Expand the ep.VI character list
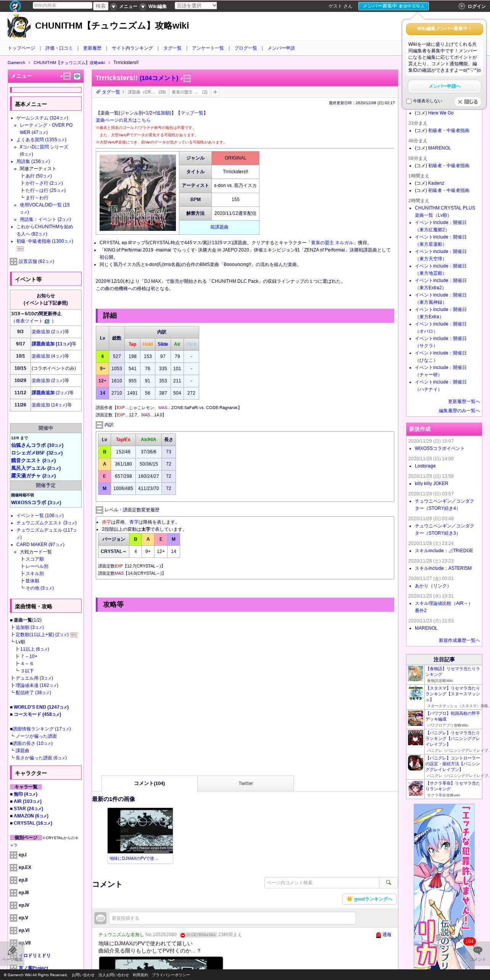This screenshot has width=490, height=980. [13, 931]
